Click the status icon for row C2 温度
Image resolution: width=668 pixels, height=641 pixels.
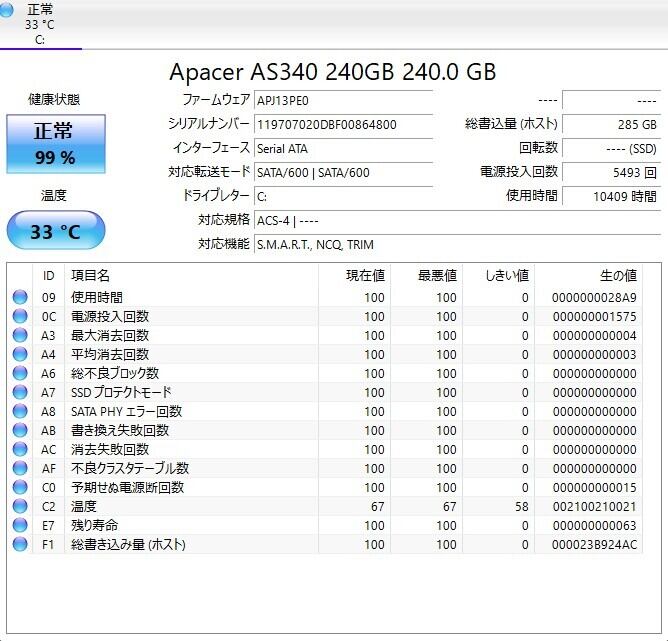point(20,506)
